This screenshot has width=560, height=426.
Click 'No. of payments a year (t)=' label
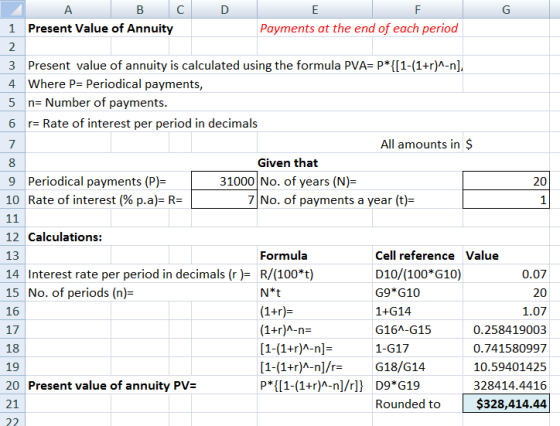tap(337, 200)
